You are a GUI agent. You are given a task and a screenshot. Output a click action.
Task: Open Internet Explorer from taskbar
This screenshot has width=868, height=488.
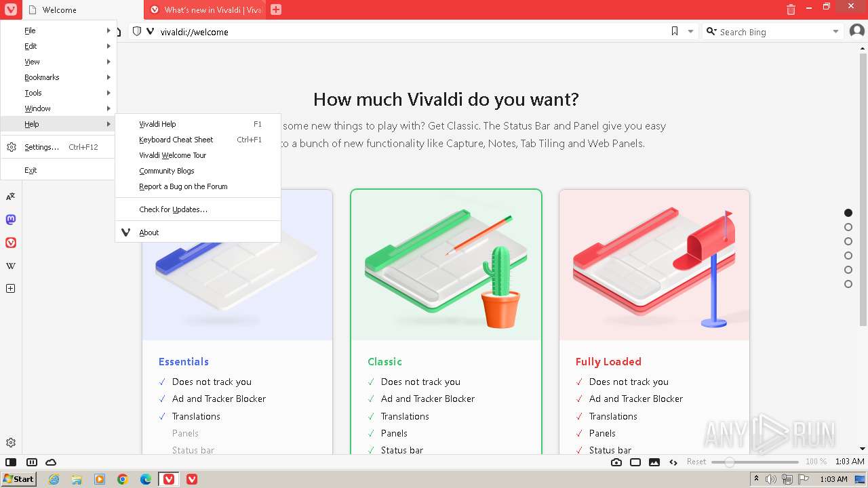coord(54,479)
